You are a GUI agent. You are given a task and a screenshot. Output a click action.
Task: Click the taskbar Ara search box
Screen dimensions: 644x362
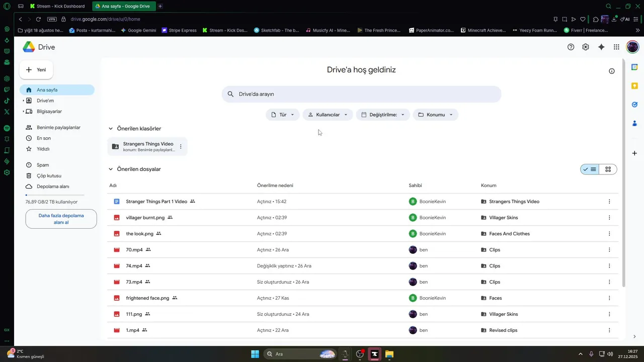tap(300, 354)
